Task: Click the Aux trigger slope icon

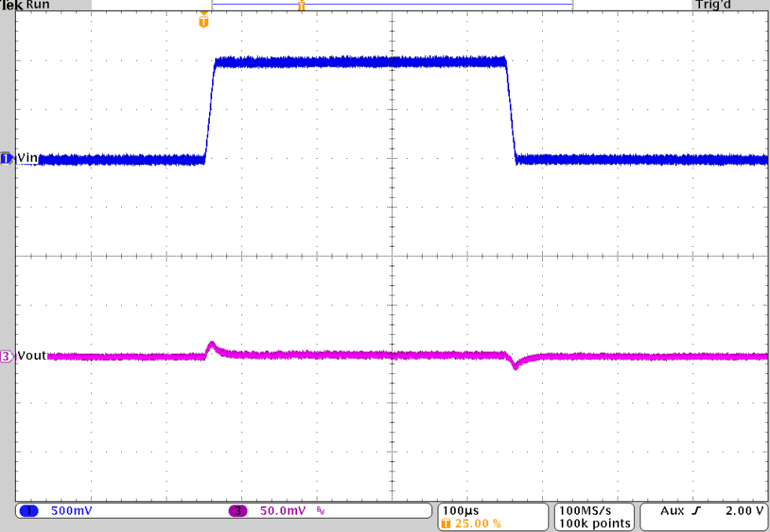Action: (695, 511)
